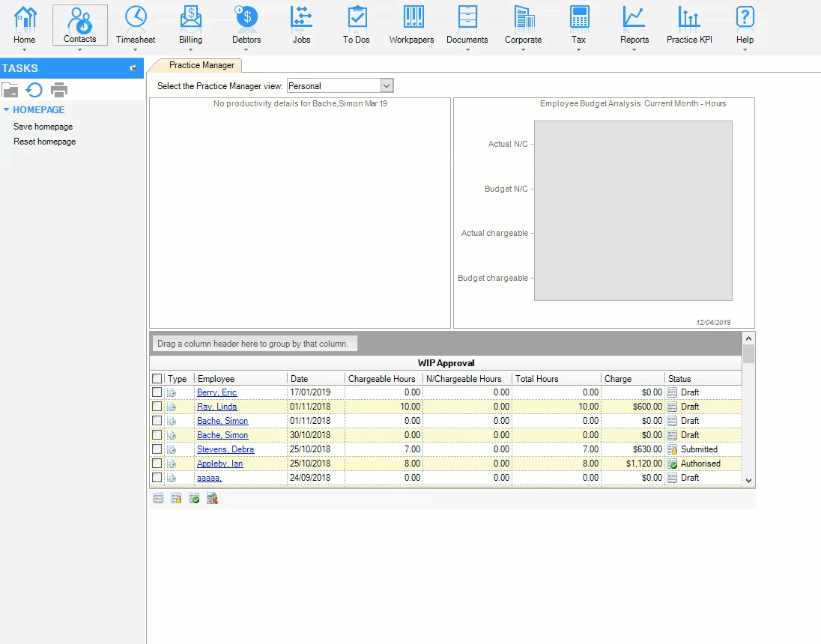The height and width of the screenshot is (644, 821).
Task: Click the Debtors dollar coin icon
Action: (246, 17)
